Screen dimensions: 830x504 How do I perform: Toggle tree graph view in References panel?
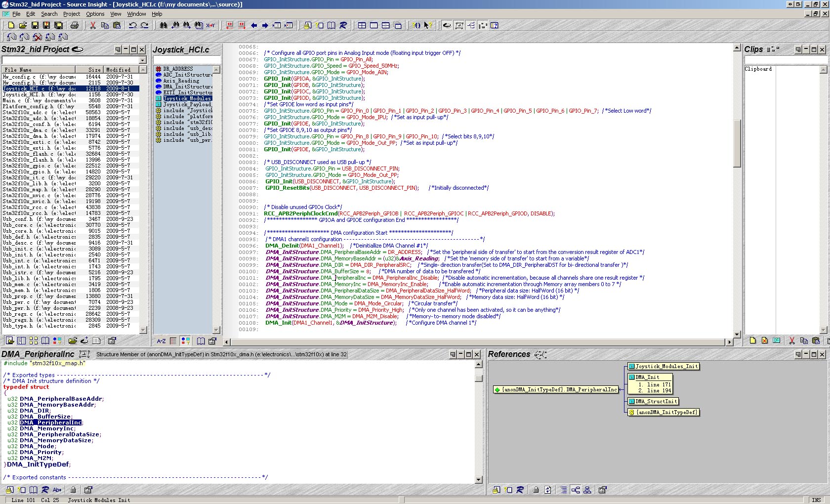tap(576, 490)
